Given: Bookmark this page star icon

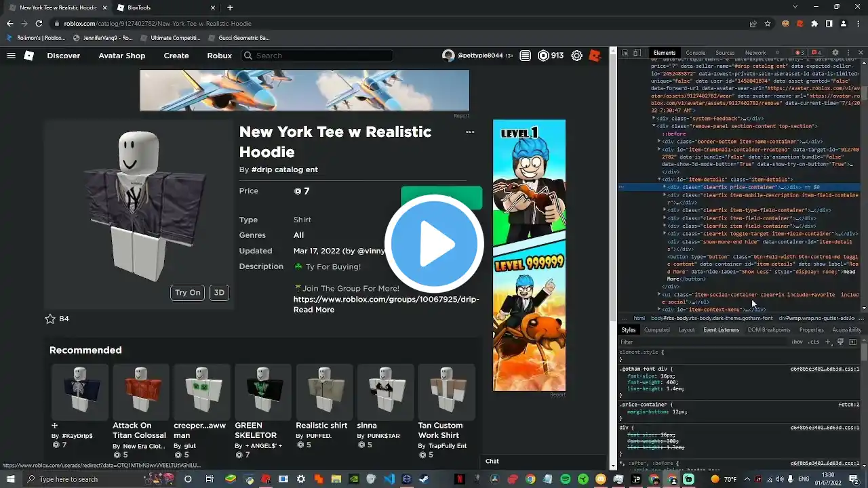Looking at the screenshot, I should click(768, 24).
